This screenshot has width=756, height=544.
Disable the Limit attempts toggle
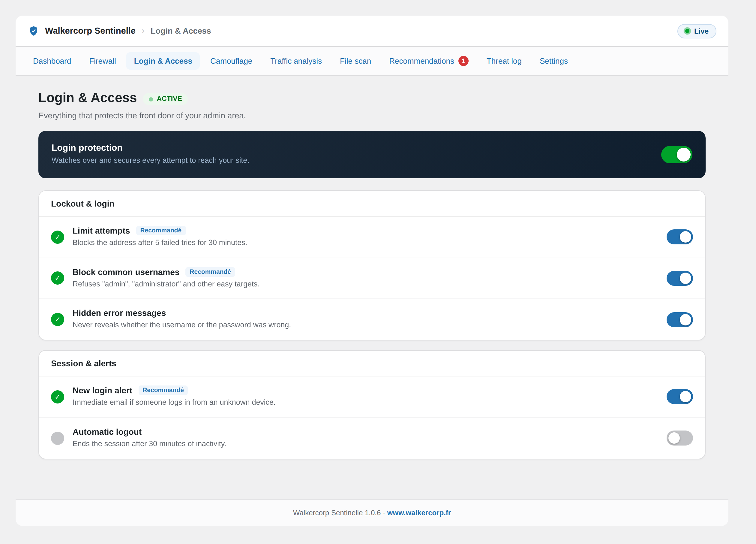tap(680, 237)
